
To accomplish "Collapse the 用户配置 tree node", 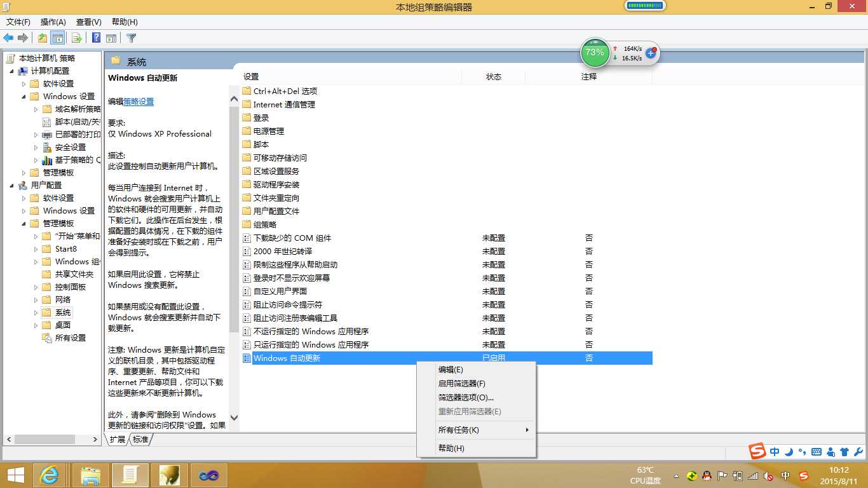I will click(x=11, y=186).
